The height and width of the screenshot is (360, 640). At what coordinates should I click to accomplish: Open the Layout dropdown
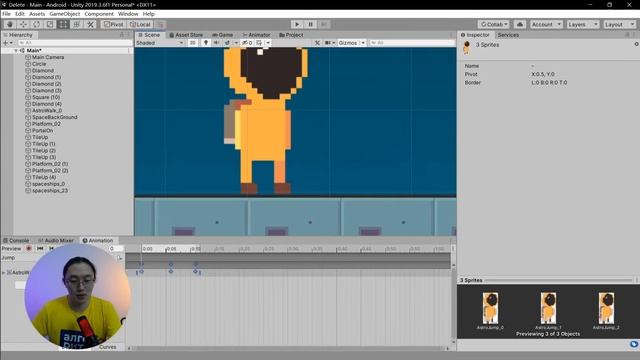click(x=619, y=24)
